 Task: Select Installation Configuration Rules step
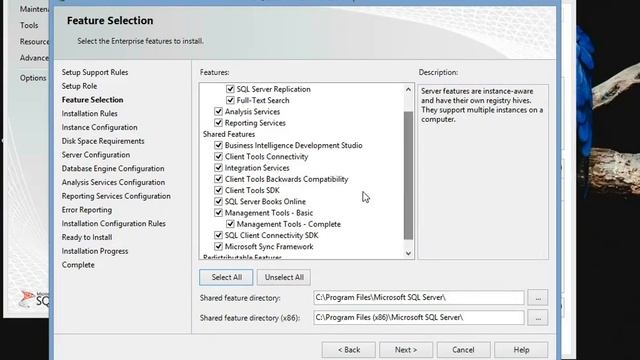pos(113,224)
